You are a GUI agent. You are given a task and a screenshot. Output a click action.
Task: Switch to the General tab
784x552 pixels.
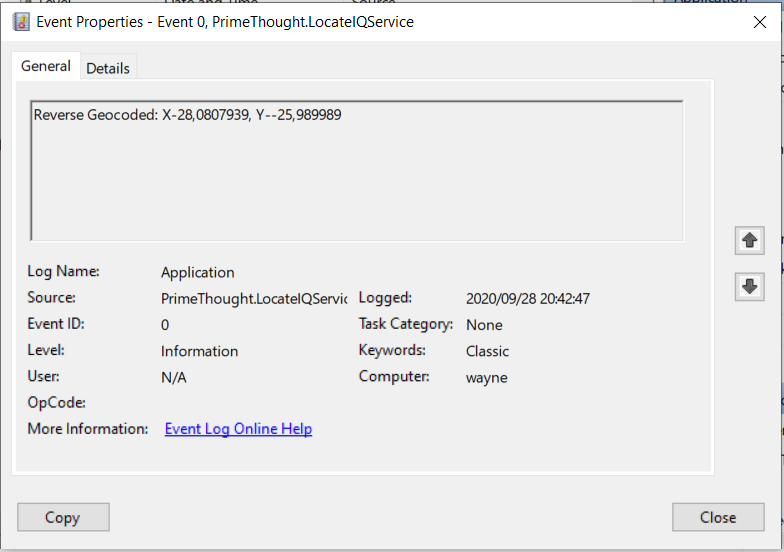(46, 67)
